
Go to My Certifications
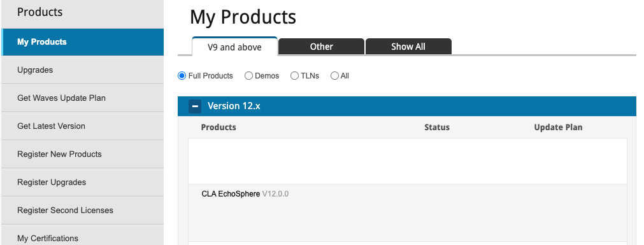(83, 236)
